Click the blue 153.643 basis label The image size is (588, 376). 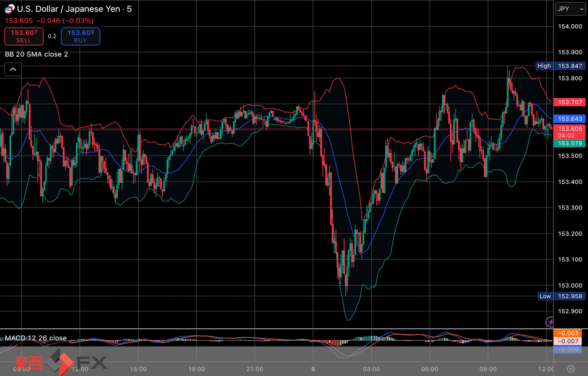coord(570,119)
